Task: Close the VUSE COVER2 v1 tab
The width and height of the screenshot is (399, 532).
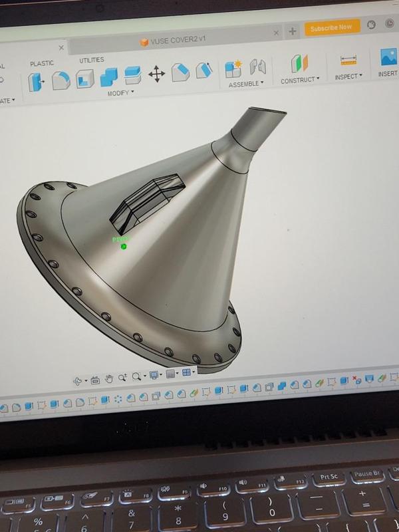Action: (x=276, y=33)
